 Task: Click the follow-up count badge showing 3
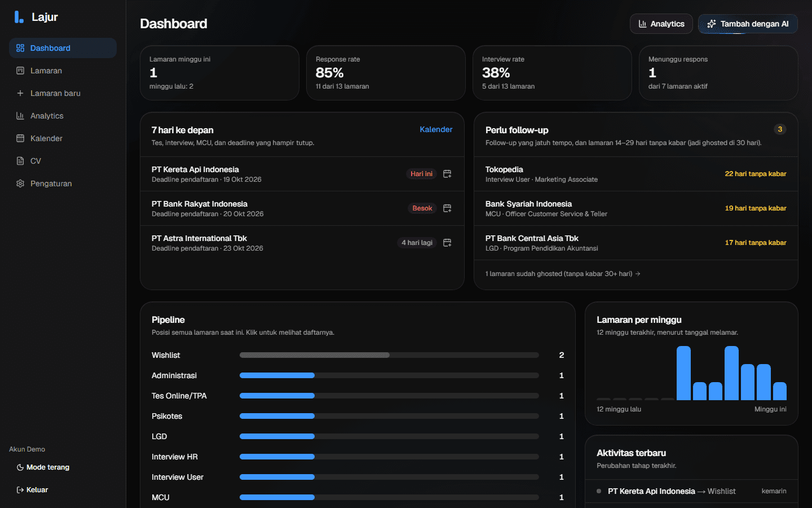click(780, 129)
